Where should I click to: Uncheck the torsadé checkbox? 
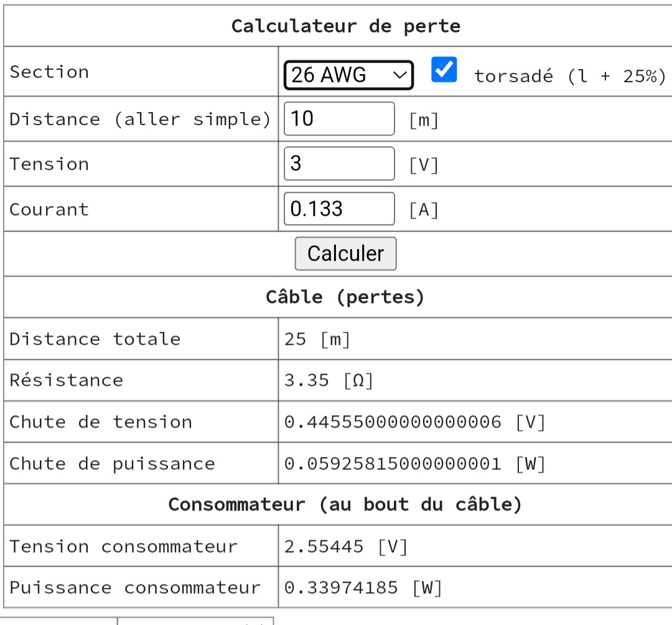click(444, 70)
